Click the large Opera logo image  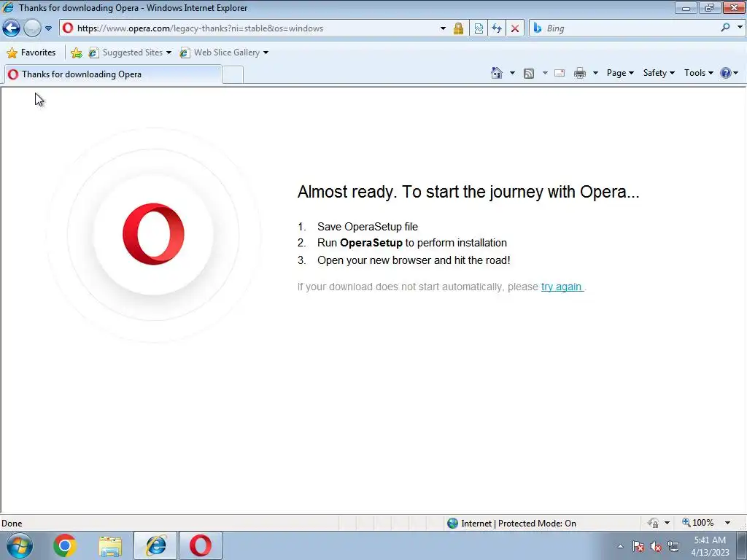[x=153, y=234]
